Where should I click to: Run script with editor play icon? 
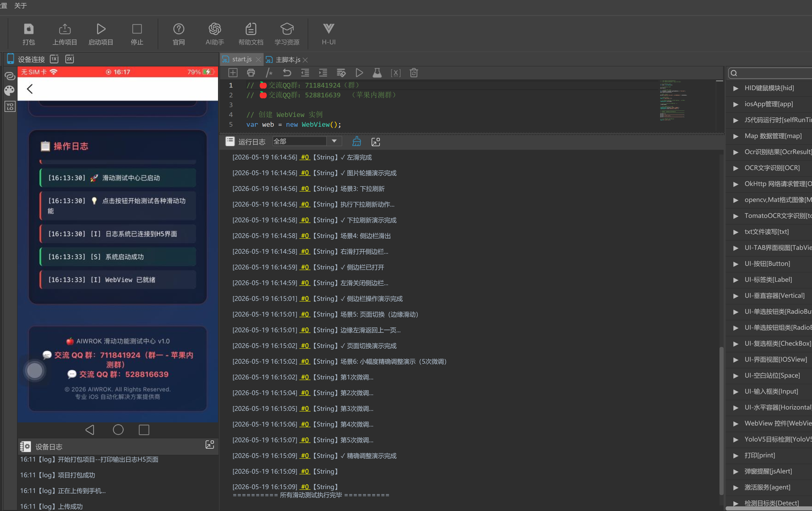(359, 73)
